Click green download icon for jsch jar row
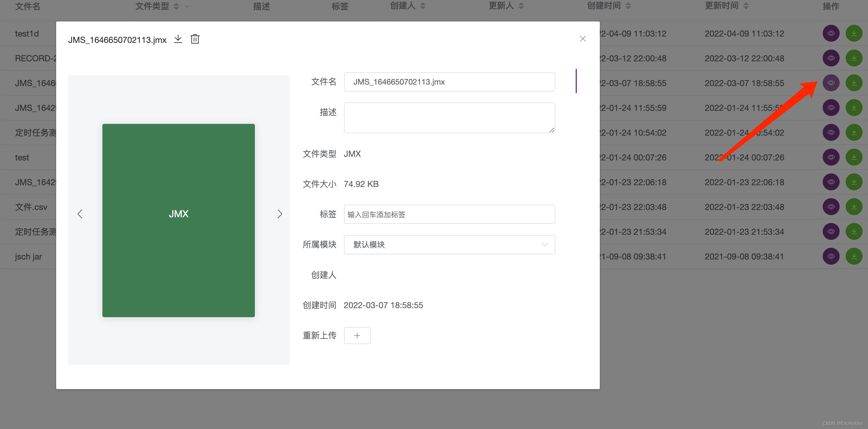The height and width of the screenshot is (429, 868). pos(854,256)
